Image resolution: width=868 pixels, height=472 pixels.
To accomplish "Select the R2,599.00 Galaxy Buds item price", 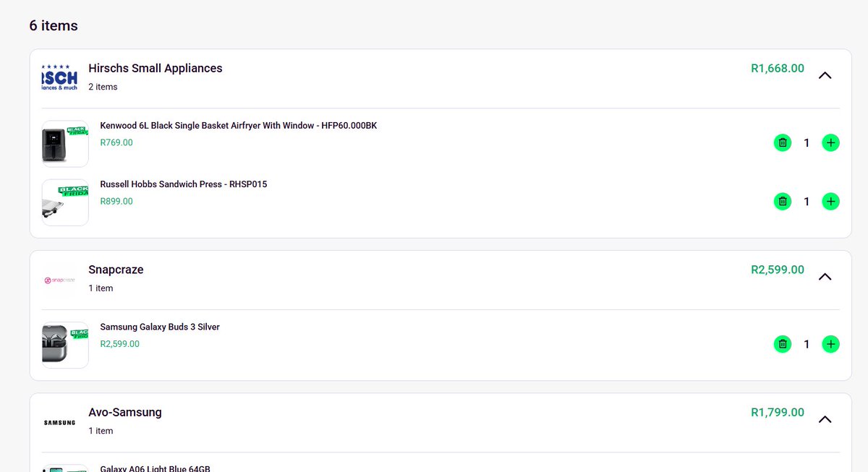I will [x=120, y=344].
